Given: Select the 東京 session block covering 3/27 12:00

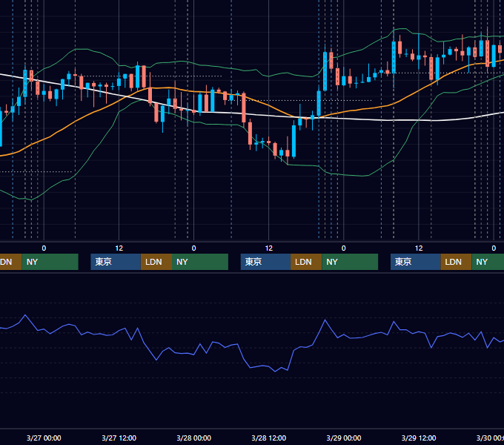Looking at the screenshot, I should tap(116, 262).
